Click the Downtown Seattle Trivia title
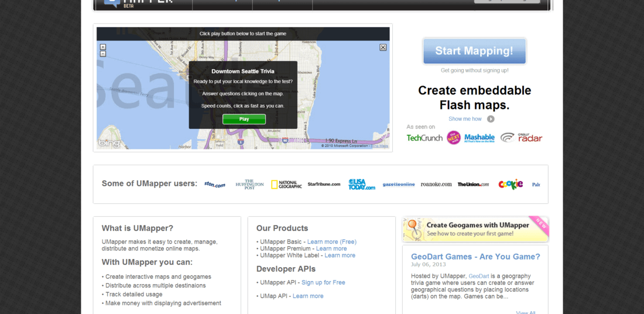Viewport: 644px width, 314px height. [x=243, y=71]
